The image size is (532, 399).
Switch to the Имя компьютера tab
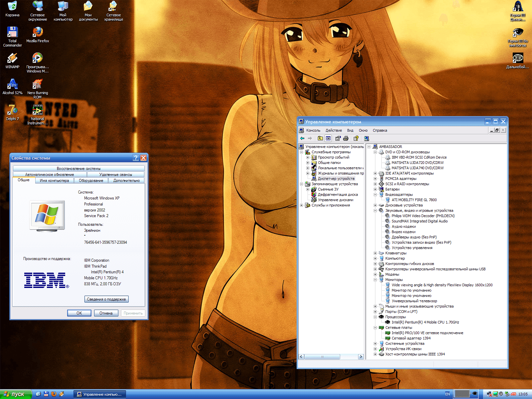[x=54, y=181]
